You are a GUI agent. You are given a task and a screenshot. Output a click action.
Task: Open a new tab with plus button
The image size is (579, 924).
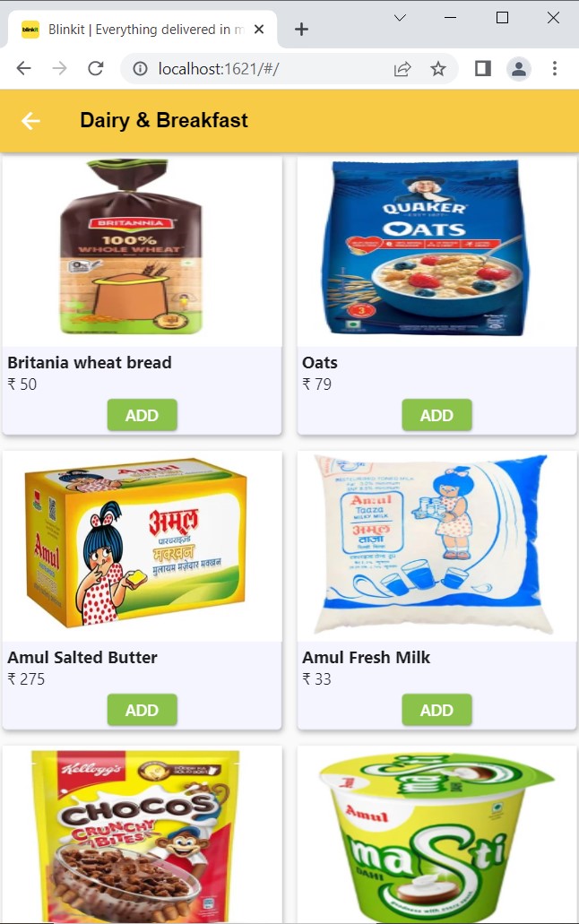[301, 29]
